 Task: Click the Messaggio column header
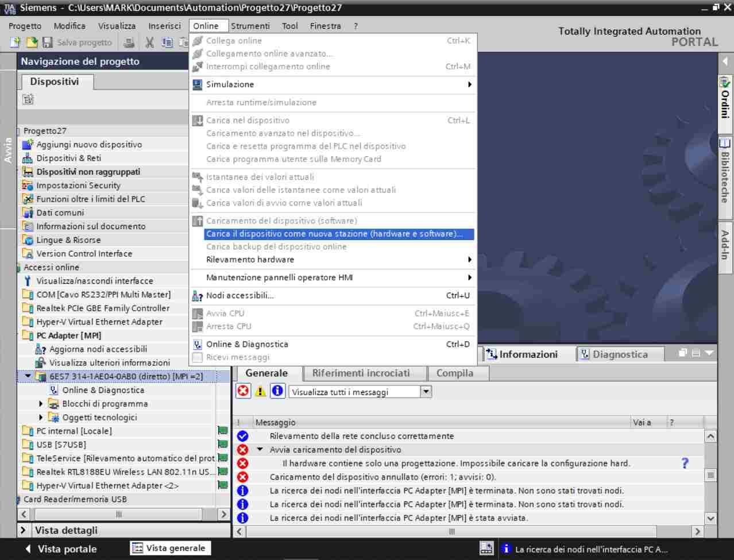click(441, 422)
